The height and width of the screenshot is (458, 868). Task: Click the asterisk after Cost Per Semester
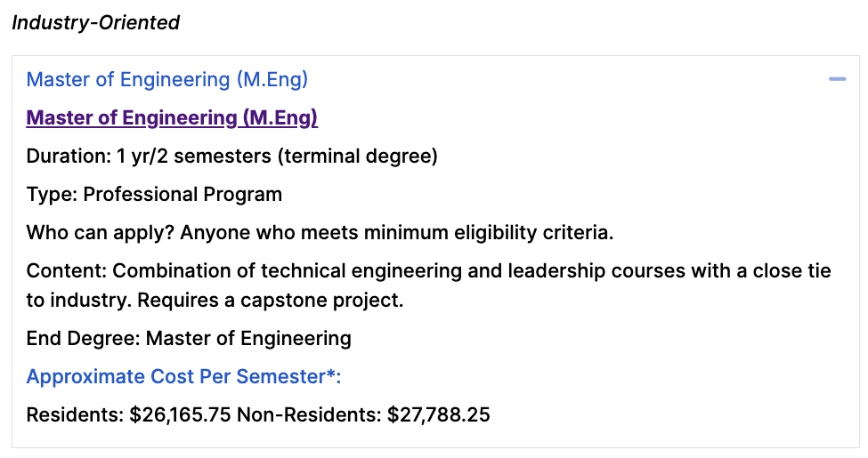coord(331,373)
